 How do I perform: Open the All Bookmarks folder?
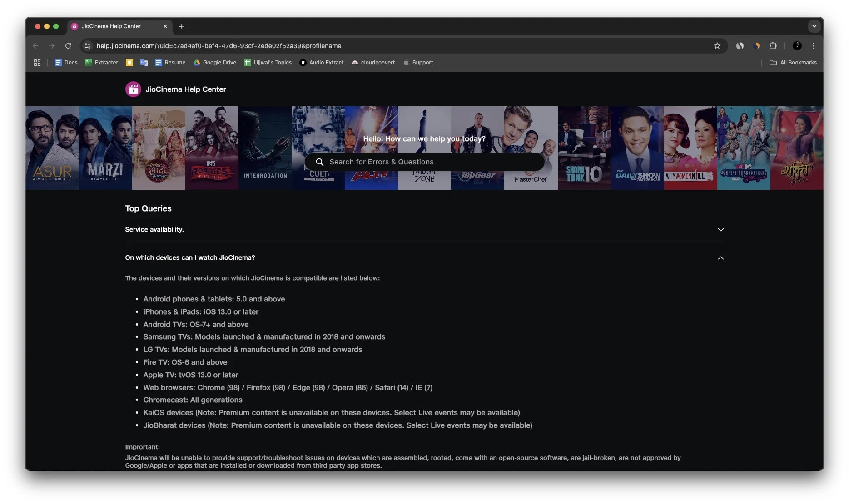tap(793, 63)
